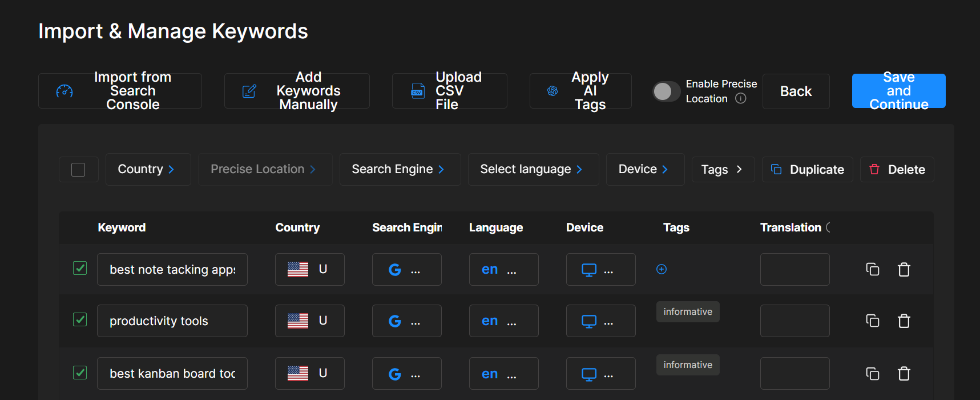The image size is (980, 400).
Task: Click the desktop device icon in first row
Action: click(589, 270)
